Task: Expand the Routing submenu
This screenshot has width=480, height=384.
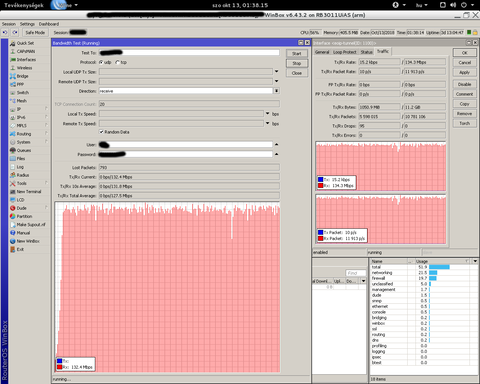Action: point(46,134)
